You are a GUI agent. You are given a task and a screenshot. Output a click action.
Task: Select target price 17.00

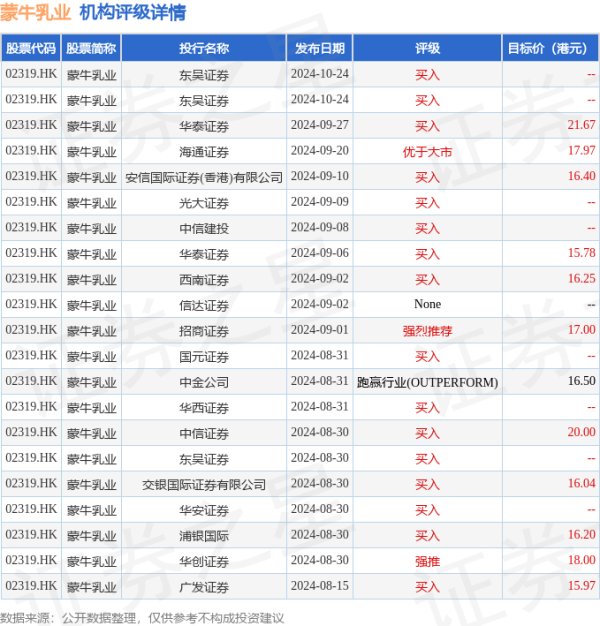(x=581, y=330)
